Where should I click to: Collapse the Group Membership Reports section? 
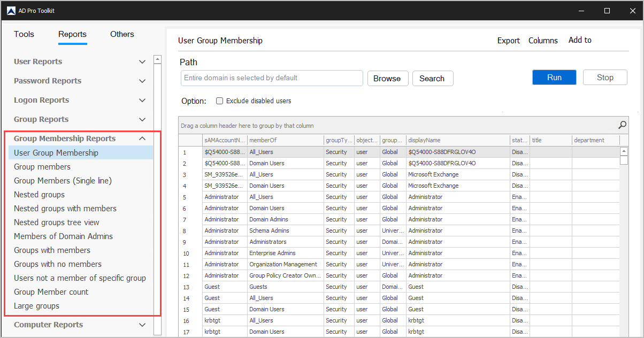142,139
